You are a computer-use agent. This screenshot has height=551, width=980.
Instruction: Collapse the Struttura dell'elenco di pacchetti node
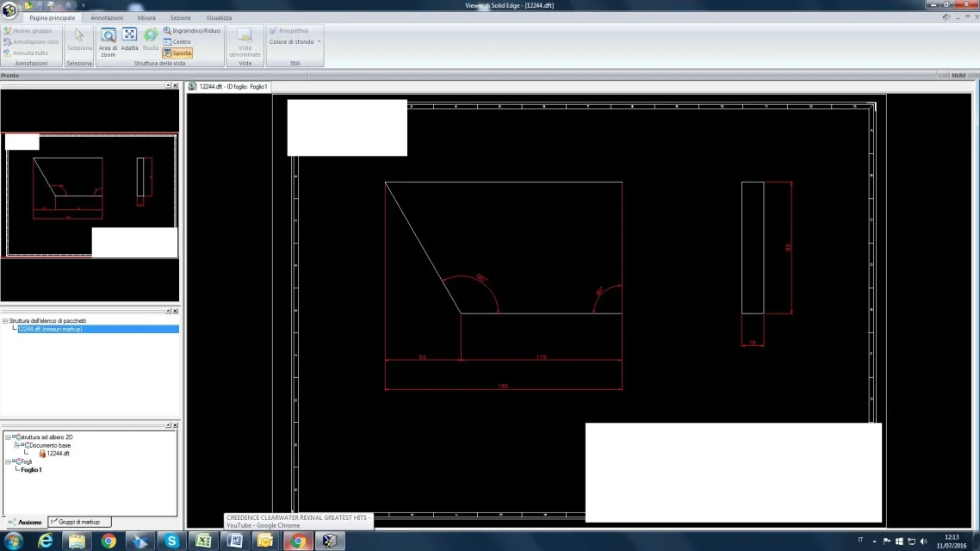coord(5,321)
